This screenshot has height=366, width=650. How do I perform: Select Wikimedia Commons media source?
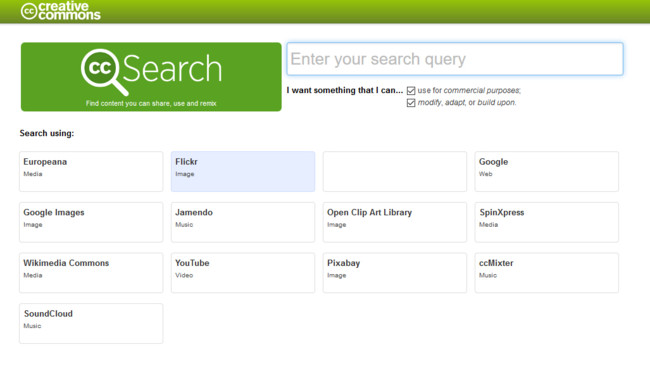91,273
